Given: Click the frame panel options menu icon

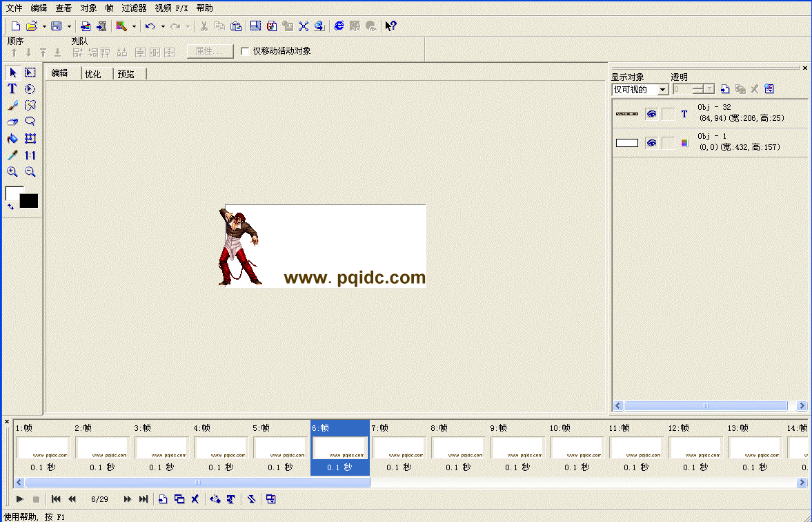Looking at the screenshot, I should (x=271, y=499).
